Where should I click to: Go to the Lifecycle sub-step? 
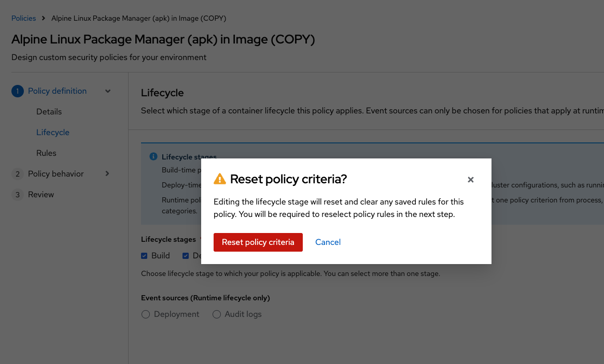pos(53,133)
